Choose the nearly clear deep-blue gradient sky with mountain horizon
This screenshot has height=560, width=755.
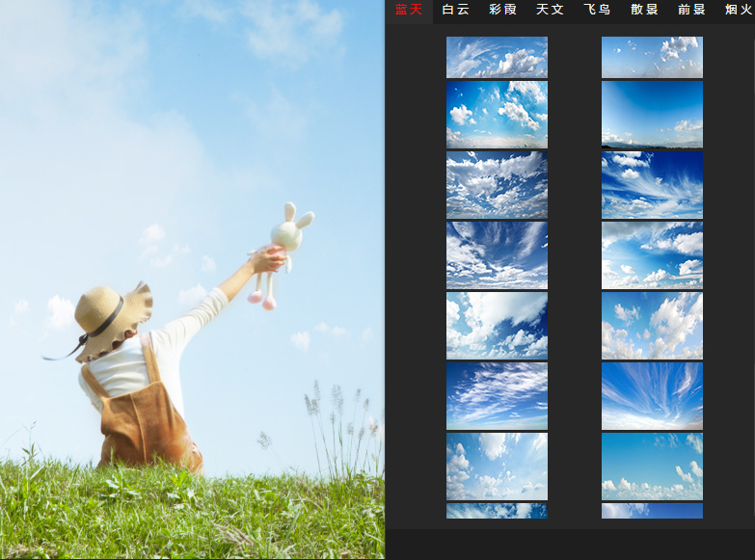click(652, 115)
